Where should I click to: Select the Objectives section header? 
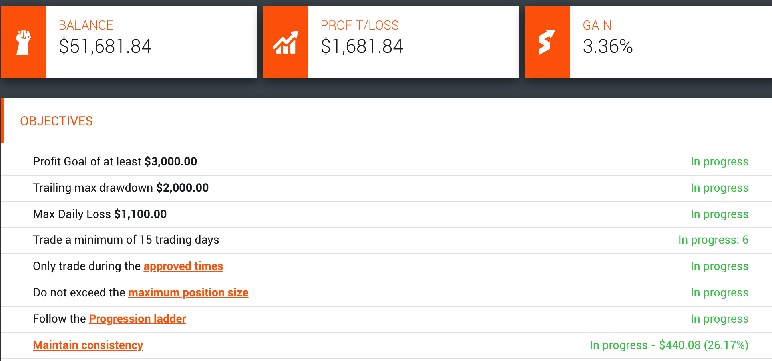click(x=56, y=121)
